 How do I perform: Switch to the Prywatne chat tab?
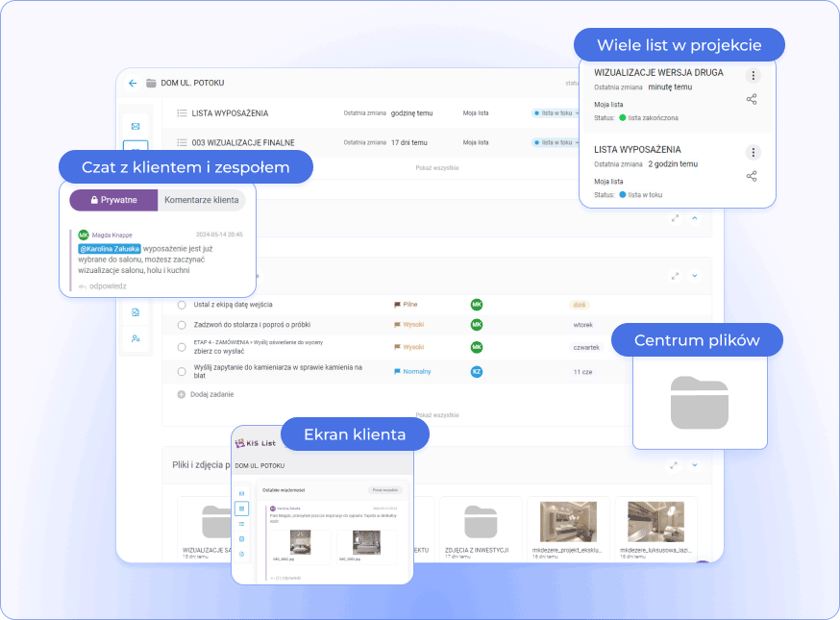(113, 200)
